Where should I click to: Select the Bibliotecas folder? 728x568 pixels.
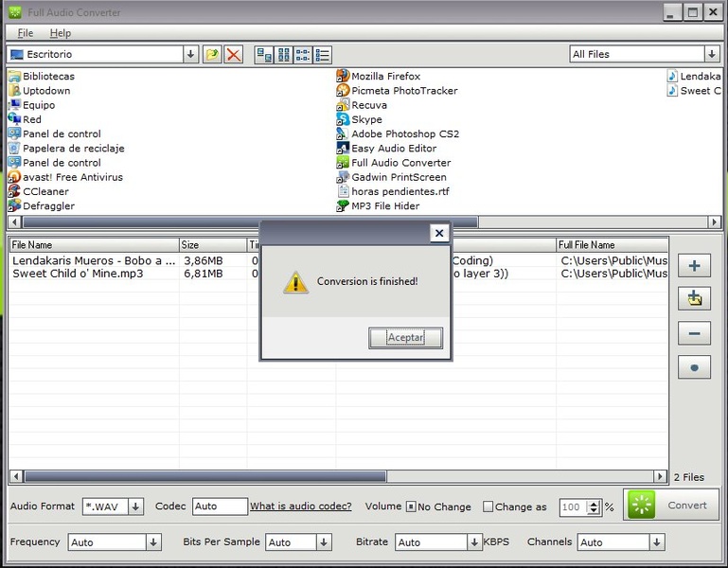click(x=42, y=76)
